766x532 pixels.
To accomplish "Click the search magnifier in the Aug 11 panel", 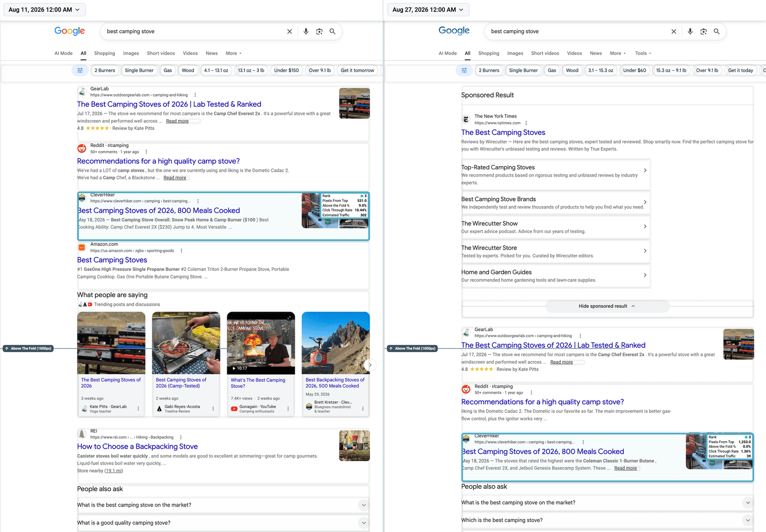I will 332,32.
